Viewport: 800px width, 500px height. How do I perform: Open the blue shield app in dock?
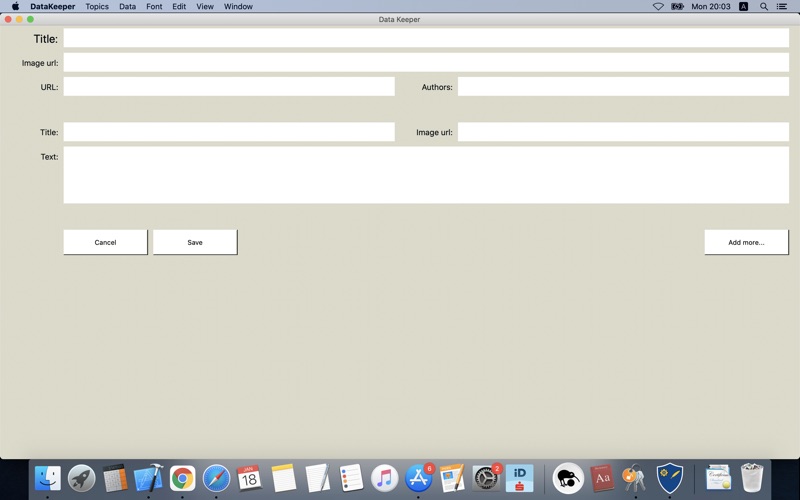point(669,478)
